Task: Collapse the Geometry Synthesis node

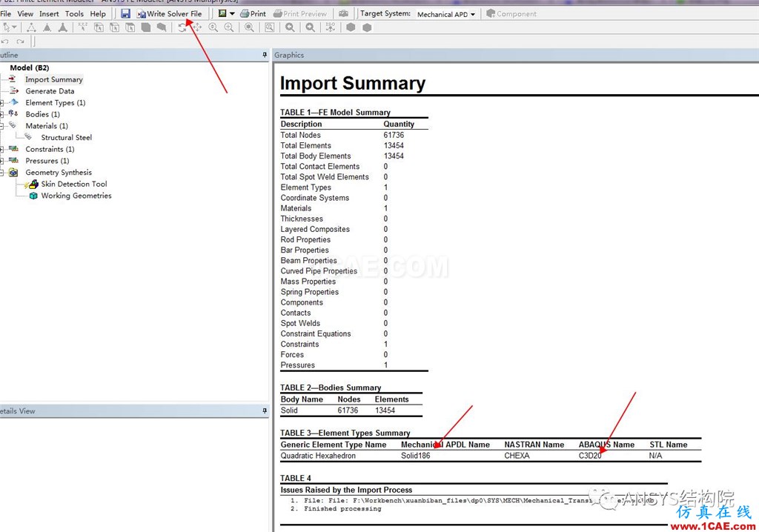Action: pos(2,173)
